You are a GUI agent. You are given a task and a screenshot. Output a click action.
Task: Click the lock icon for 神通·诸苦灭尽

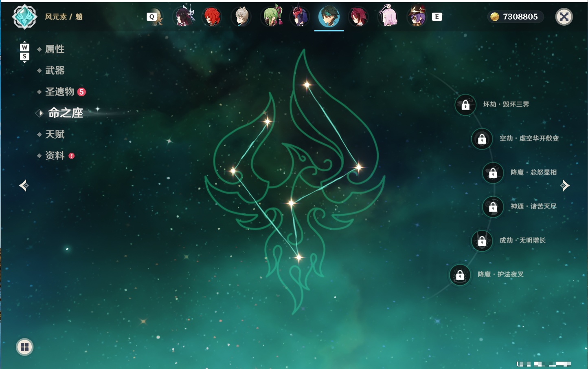pos(493,207)
